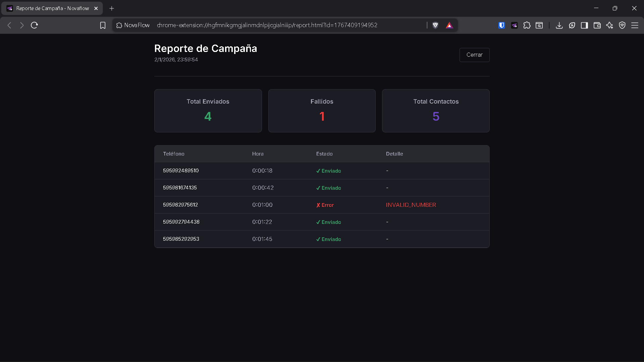Image resolution: width=644 pixels, height=362 pixels.
Task: Click the Cerrar button
Action: (474, 55)
